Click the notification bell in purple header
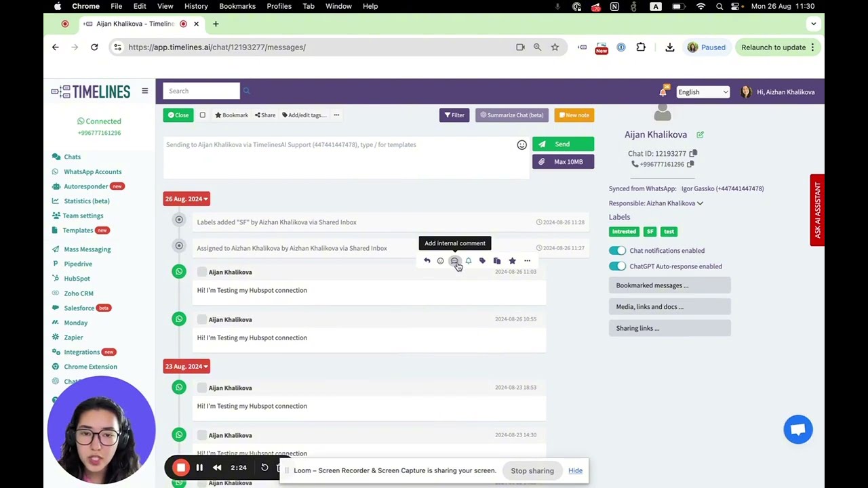This screenshot has width=868, height=488. coord(663,92)
